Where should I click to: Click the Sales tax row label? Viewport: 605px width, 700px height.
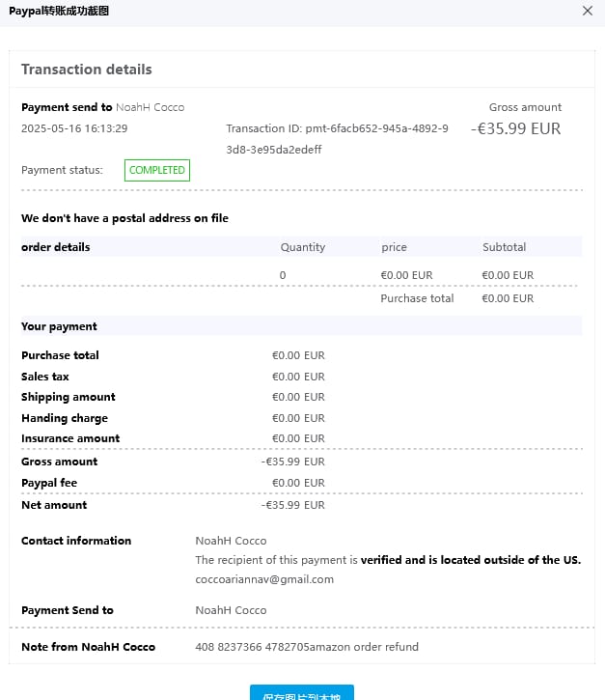coord(45,377)
